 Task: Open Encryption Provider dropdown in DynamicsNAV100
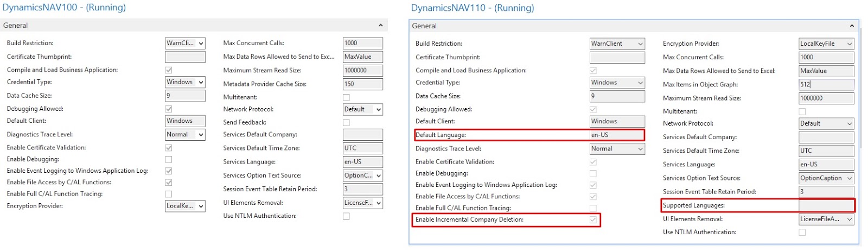185,206
